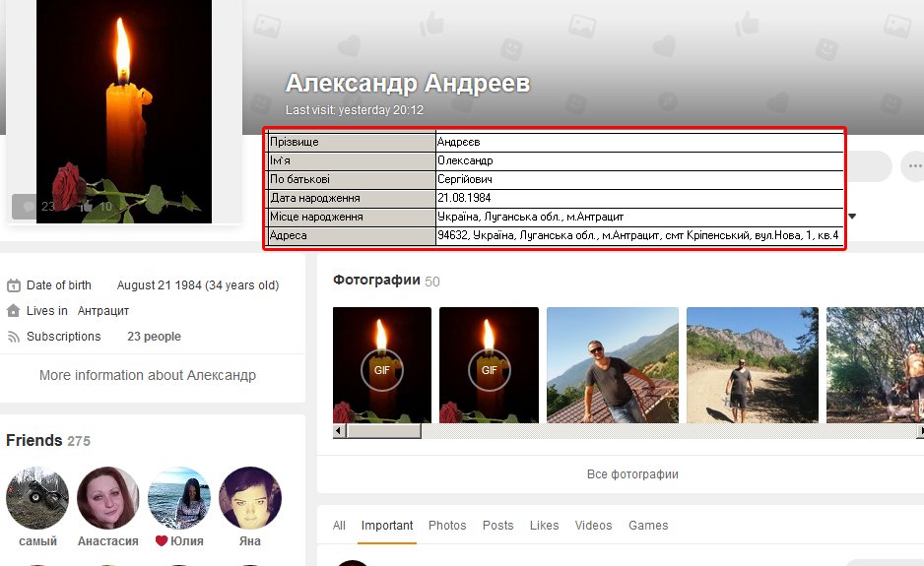Image resolution: width=924 pixels, height=566 pixels.
Task: Switch to the Games feed tab
Action: 648,526
